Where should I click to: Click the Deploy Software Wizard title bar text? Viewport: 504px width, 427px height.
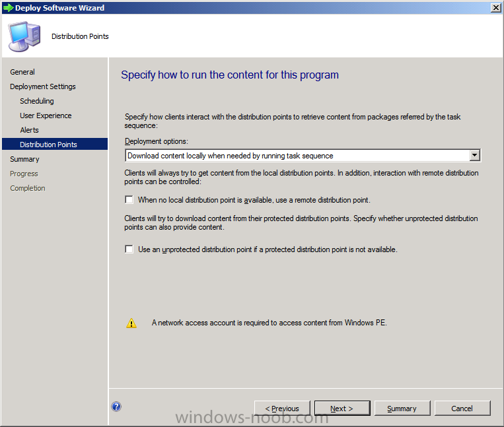point(60,8)
